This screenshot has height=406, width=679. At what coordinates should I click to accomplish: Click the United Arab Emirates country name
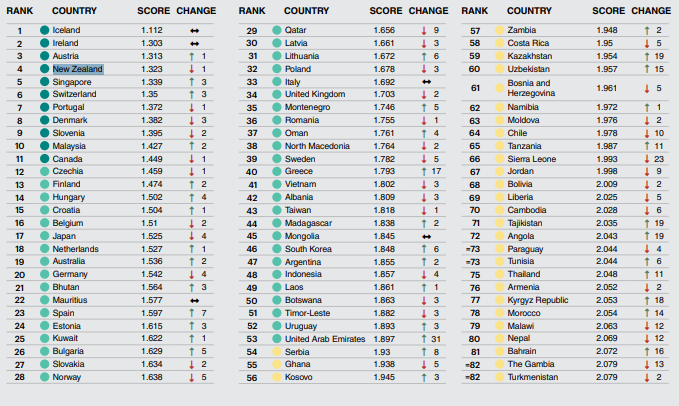[x=325, y=339]
